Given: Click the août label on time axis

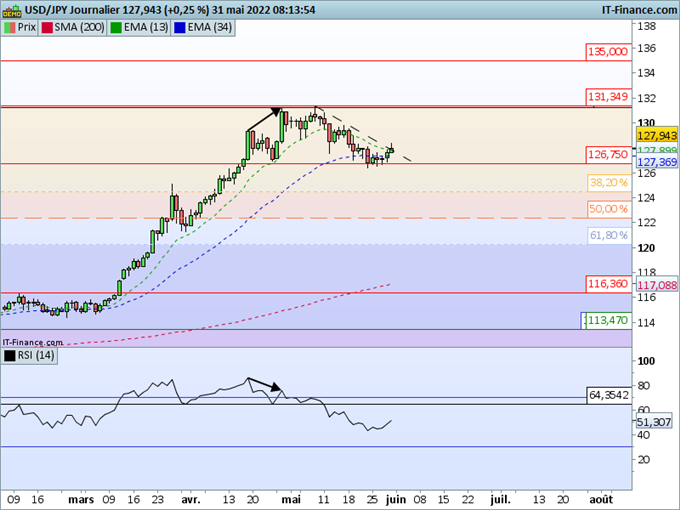Looking at the screenshot, I should [602, 500].
